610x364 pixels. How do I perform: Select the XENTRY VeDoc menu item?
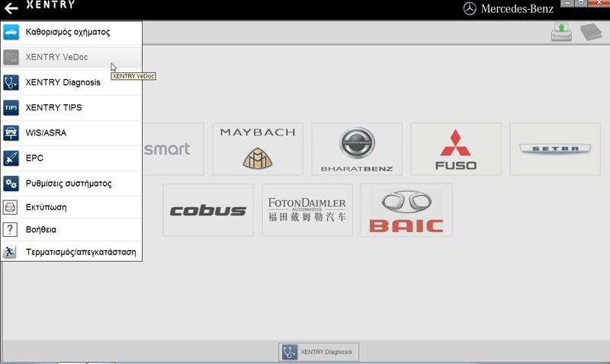tap(72, 57)
